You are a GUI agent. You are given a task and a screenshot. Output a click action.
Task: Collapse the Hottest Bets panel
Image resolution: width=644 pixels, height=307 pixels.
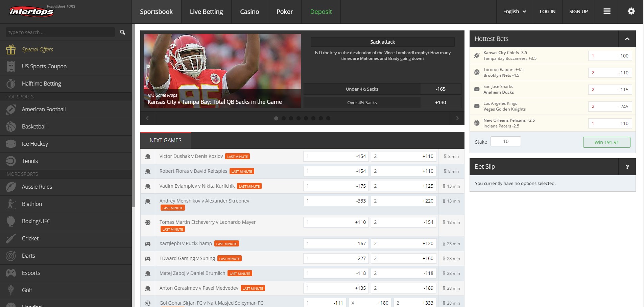tap(627, 39)
